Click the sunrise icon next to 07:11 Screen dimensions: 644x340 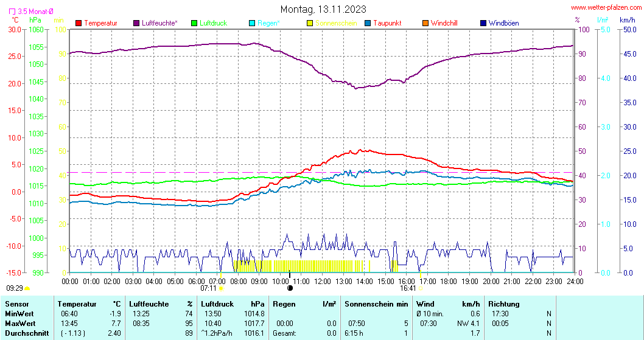pos(221,289)
